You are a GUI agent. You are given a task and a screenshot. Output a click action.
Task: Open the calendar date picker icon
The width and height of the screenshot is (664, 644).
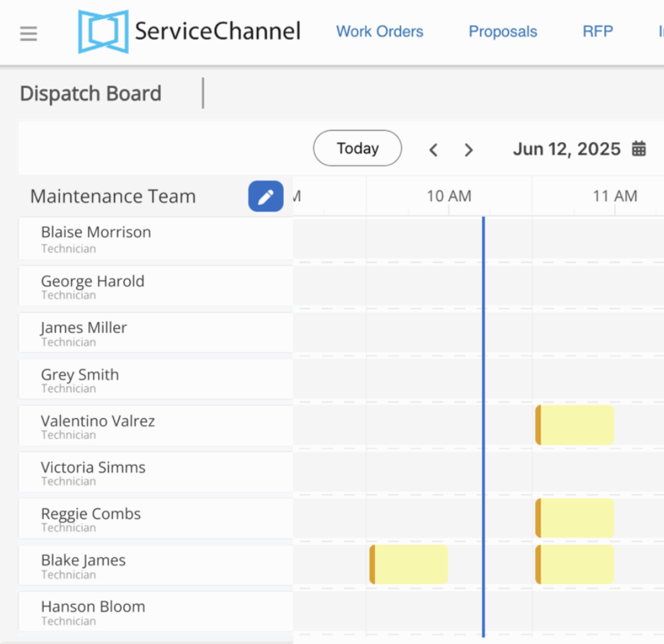click(x=639, y=149)
